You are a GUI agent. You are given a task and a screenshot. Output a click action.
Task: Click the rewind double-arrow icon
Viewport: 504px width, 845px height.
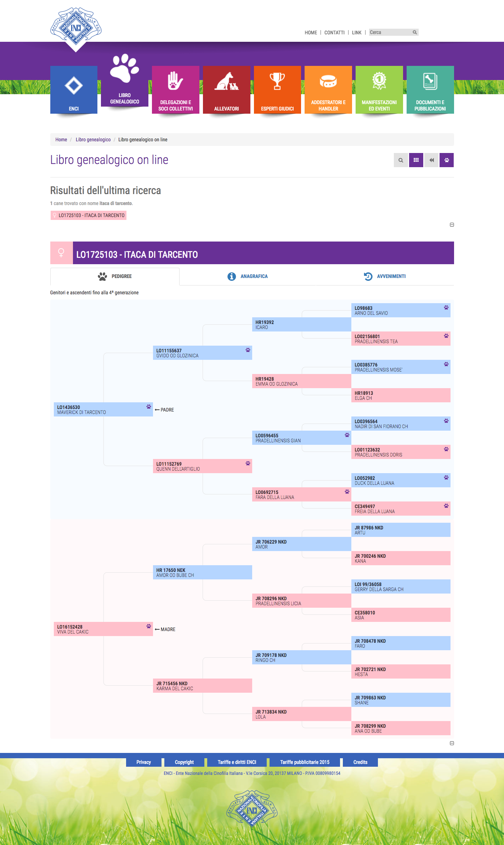coord(431,160)
